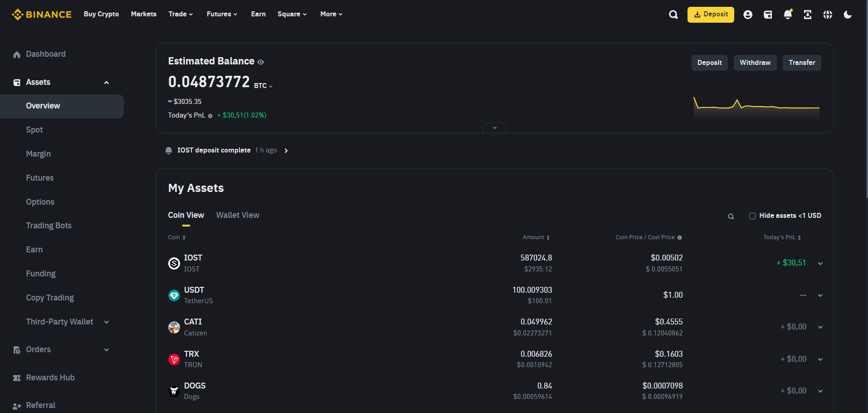Click the Rewards Hub sidebar icon
Screen dimensions: 868x413
tap(17, 378)
